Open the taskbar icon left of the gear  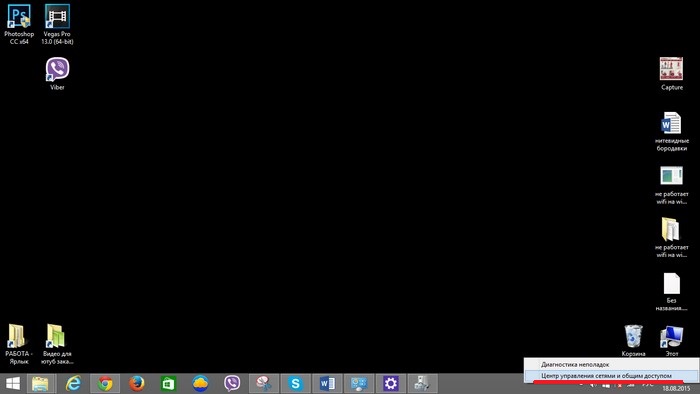click(359, 383)
